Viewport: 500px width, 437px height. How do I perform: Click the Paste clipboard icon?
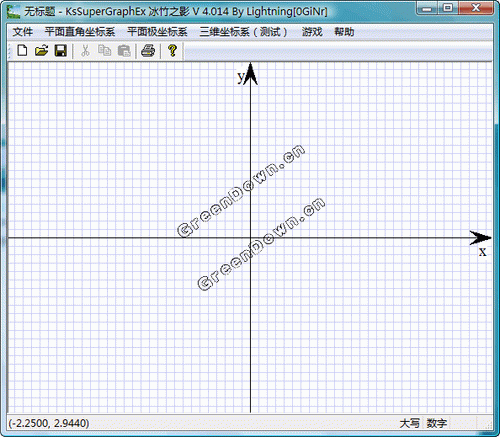[x=124, y=51]
